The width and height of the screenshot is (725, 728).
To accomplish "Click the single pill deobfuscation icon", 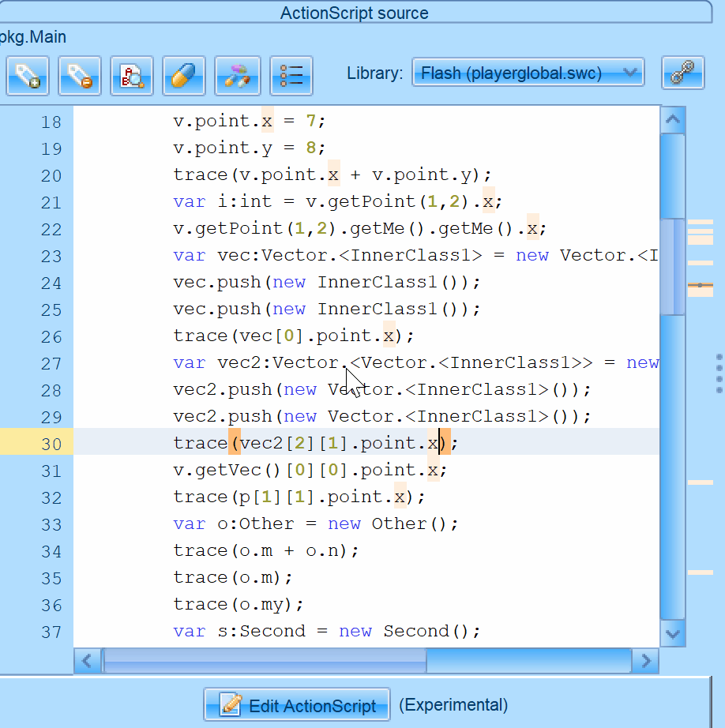I will (183, 76).
